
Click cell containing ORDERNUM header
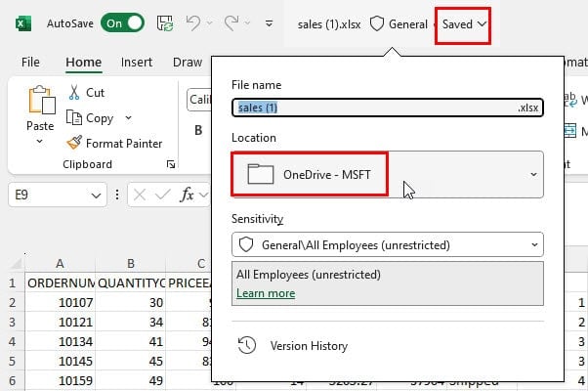click(x=60, y=282)
